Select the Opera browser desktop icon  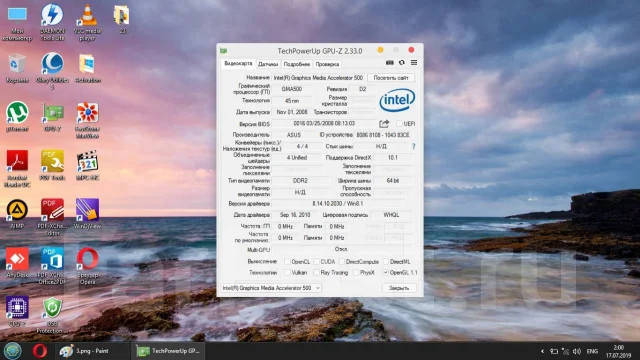pyautogui.click(x=87, y=266)
